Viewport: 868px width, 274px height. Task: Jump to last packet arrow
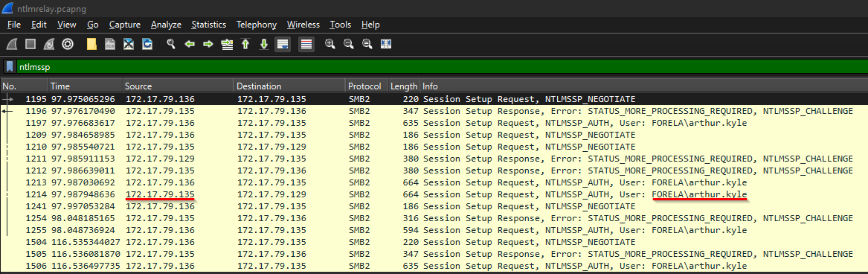[x=264, y=44]
